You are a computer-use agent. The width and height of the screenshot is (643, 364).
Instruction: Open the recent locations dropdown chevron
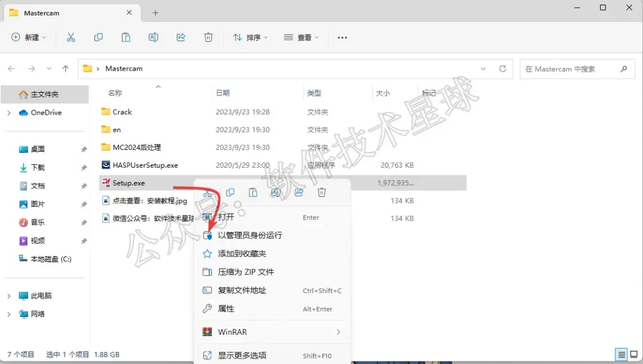click(49, 69)
